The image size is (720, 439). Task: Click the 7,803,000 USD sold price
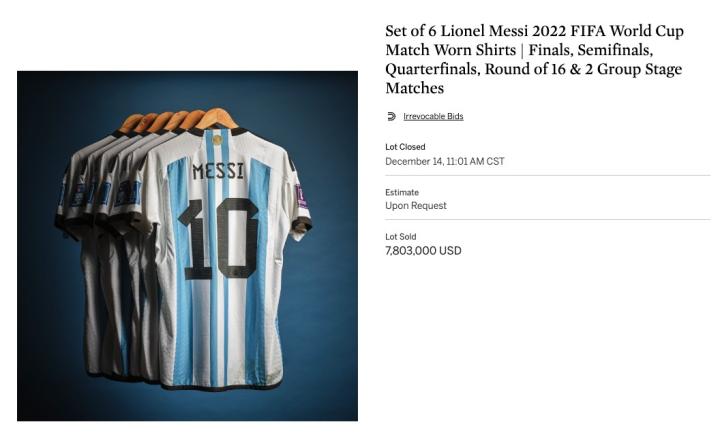point(423,251)
